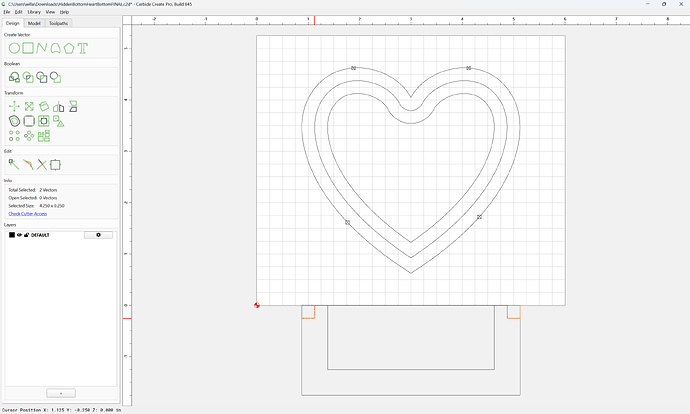Add a new layer with plus button
This screenshot has height=414, width=690.
pyautogui.click(x=61, y=393)
